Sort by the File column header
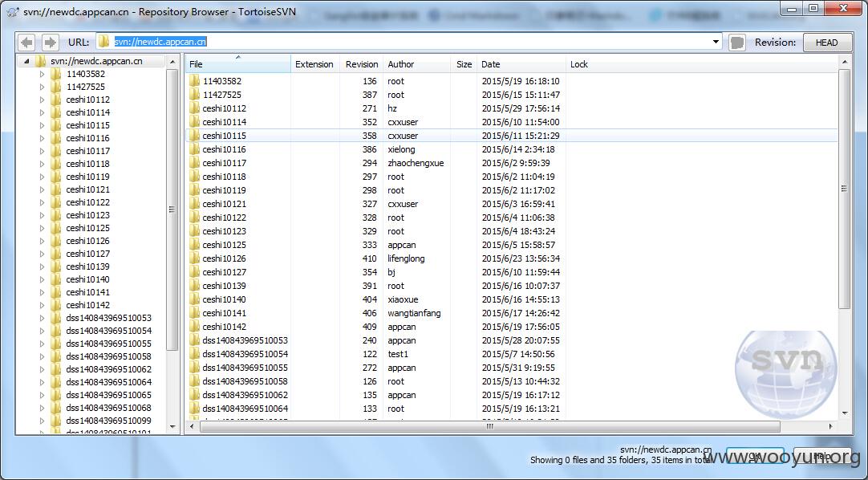868x480 pixels. [x=238, y=64]
